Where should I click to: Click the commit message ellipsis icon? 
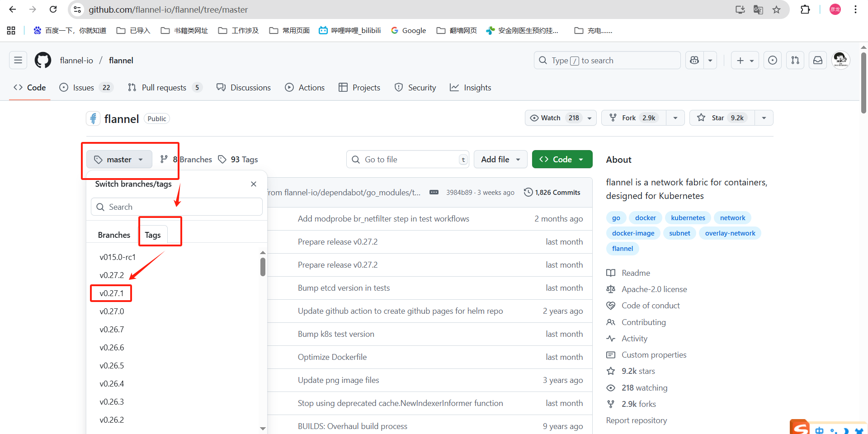click(x=434, y=192)
